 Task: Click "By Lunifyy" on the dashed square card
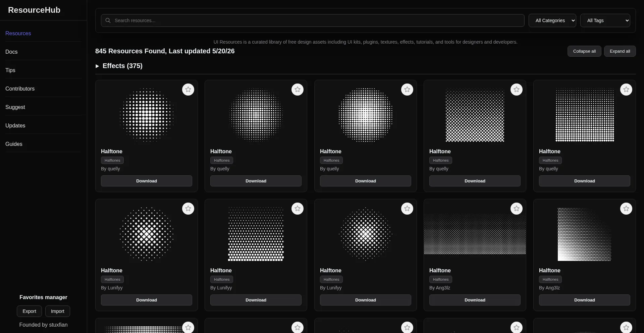pos(221,288)
